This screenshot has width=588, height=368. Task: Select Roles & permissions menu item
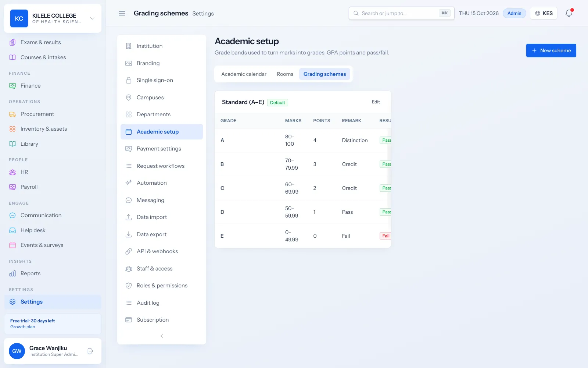tap(162, 286)
